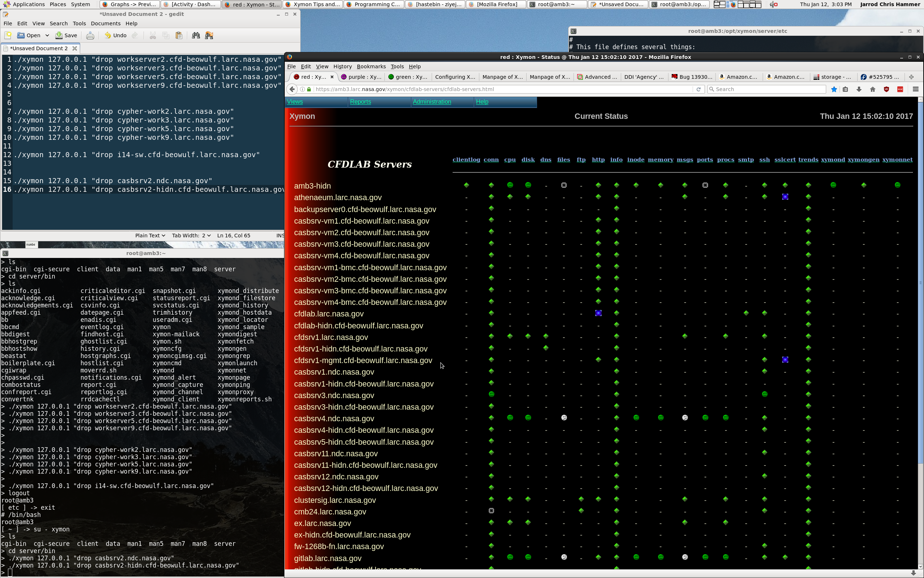The width and height of the screenshot is (924, 578).
Task: Switch to the 'purple : Xy...' Firefox tab
Action: (361, 77)
